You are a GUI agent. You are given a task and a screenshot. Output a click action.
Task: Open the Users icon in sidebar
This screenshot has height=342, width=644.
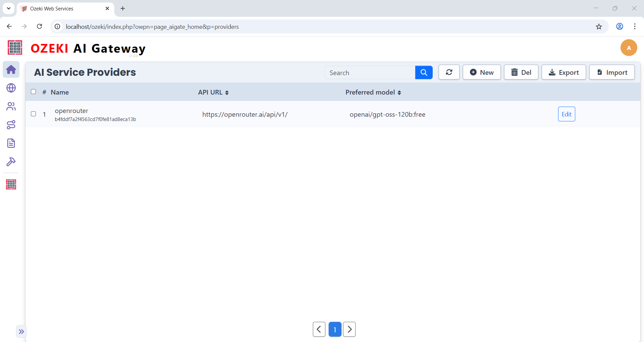click(x=11, y=106)
